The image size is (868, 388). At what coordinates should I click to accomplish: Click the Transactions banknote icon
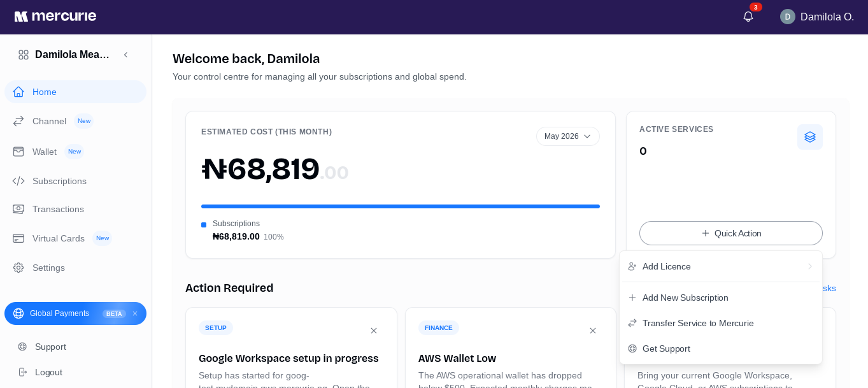tap(18, 209)
